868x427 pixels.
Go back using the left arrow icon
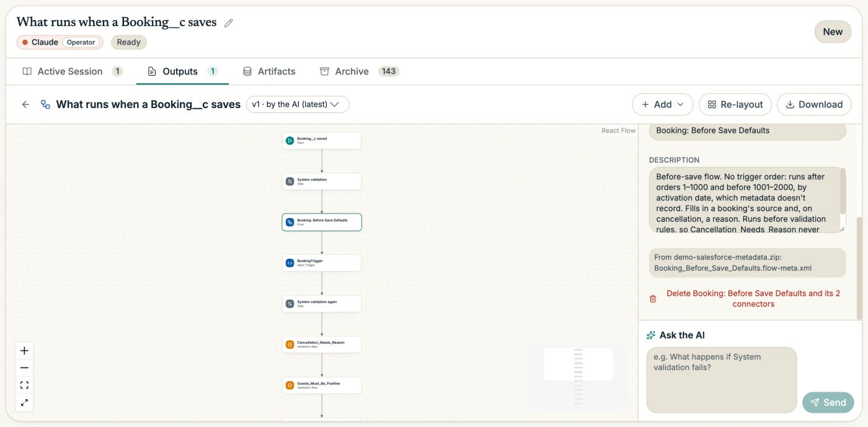pyautogui.click(x=25, y=104)
